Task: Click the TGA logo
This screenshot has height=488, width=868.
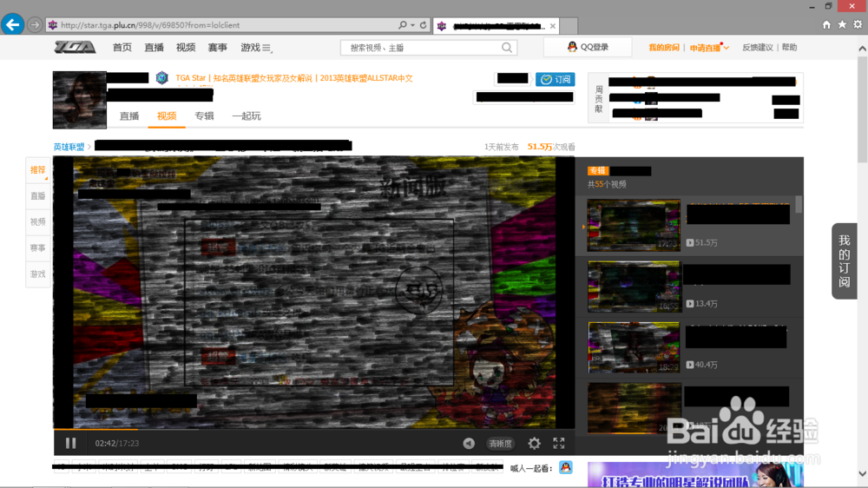Action: pyautogui.click(x=75, y=48)
